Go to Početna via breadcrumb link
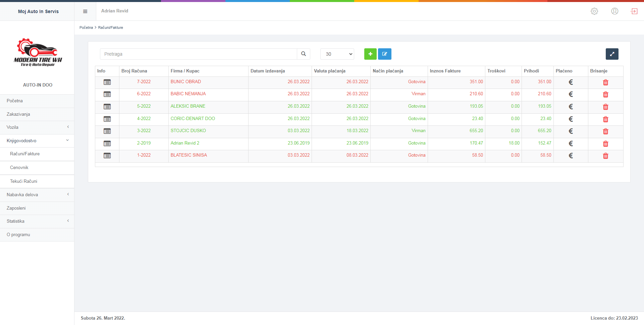 [x=86, y=28]
